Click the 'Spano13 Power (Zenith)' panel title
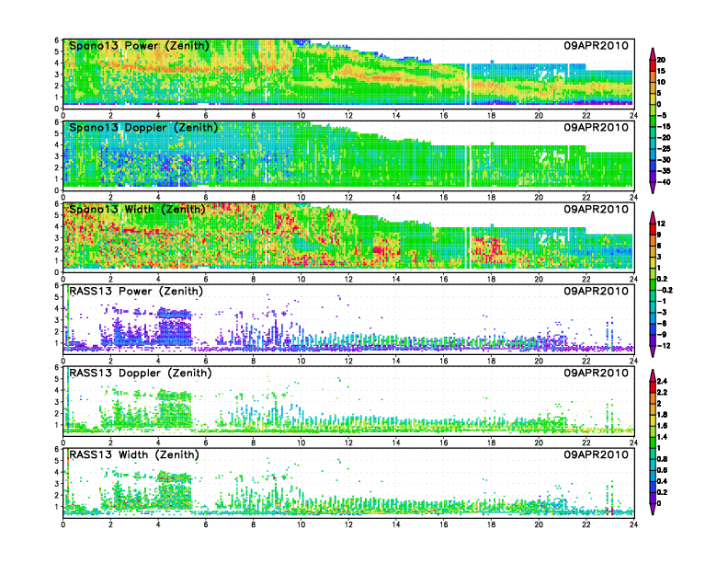Screen dimensions: 728x563 [x=139, y=46]
